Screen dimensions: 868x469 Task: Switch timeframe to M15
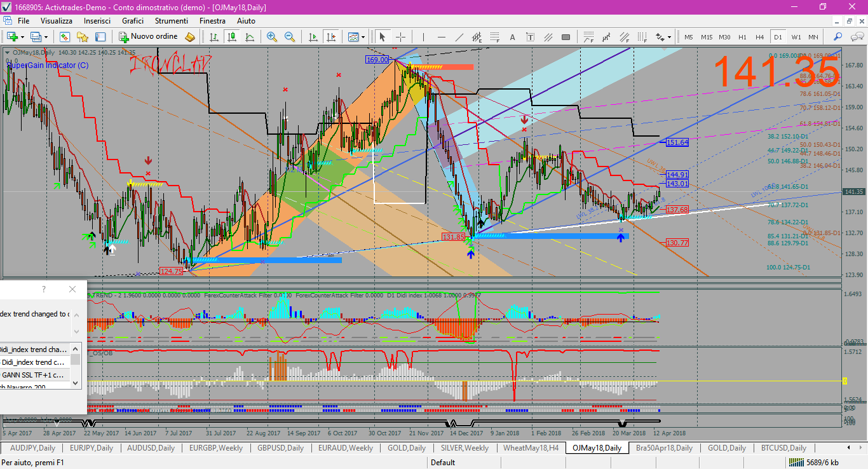click(x=707, y=37)
